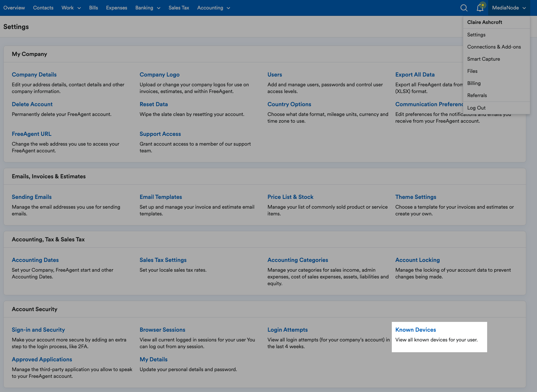The image size is (537, 392).
Task: Open the Export All Data link
Action: tap(415, 74)
